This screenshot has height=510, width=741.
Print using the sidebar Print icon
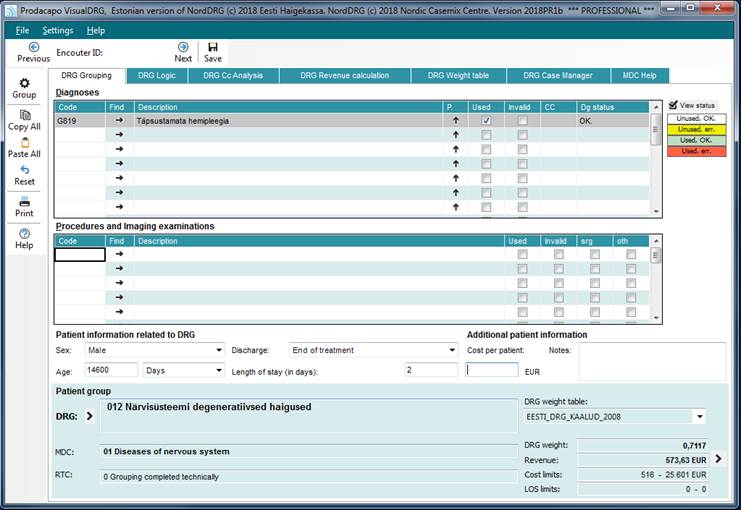click(x=24, y=202)
